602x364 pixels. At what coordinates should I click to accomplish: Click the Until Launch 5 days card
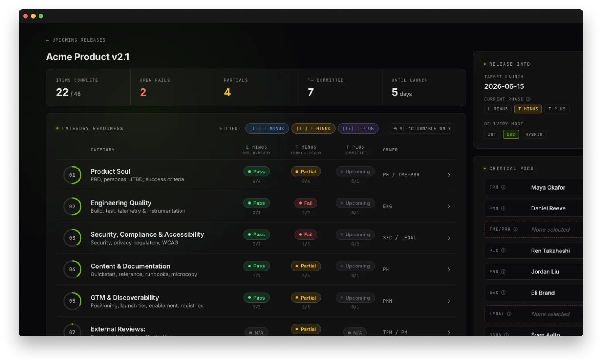tap(424, 88)
